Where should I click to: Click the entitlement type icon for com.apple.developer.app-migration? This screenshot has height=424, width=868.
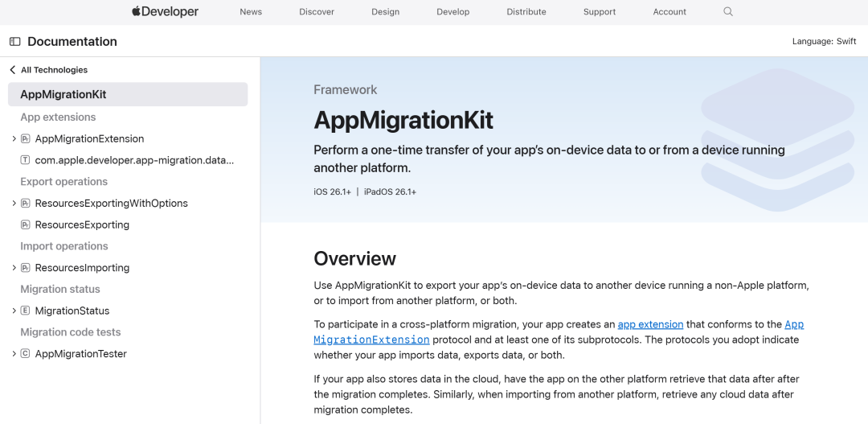tap(26, 160)
